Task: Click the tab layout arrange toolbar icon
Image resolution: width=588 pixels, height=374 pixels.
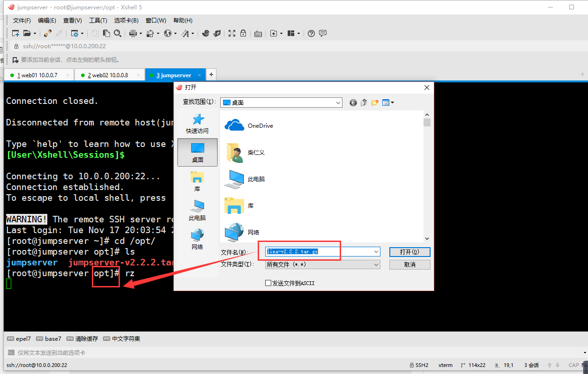Action: coord(291,33)
